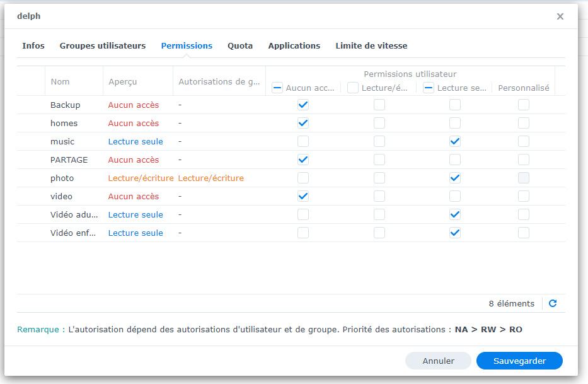Select the photo folder name
Viewport: 588px width, 384px height.
62,178
